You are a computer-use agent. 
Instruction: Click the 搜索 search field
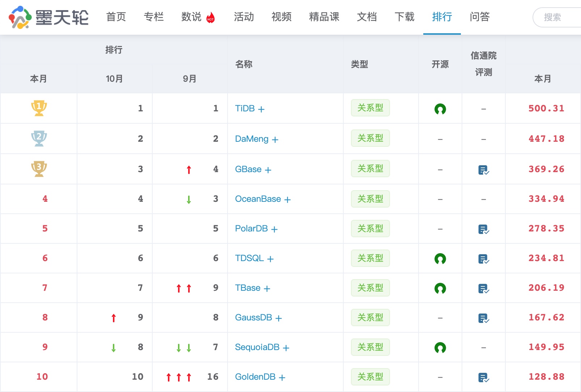pyautogui.click(x=557, y=17)
